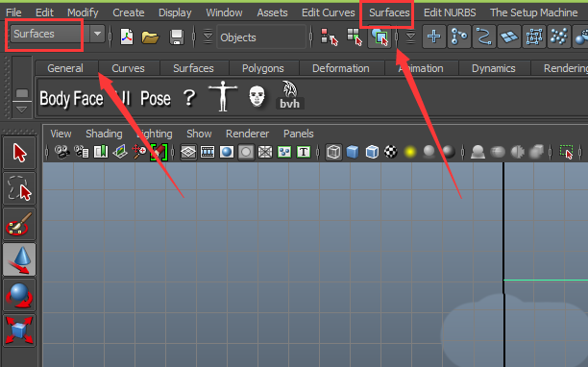Viewport: 588px width, 367px height.
Task: Click the face mask shelf icon
Action: point(257,96)
